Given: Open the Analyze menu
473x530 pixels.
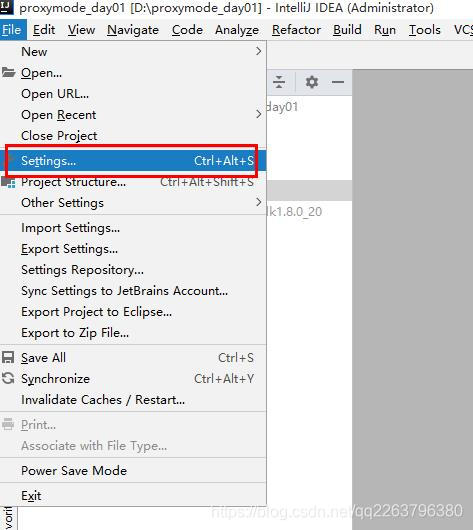Looking at the screenshot, I should pyautogui.click(x=237, y=30).
